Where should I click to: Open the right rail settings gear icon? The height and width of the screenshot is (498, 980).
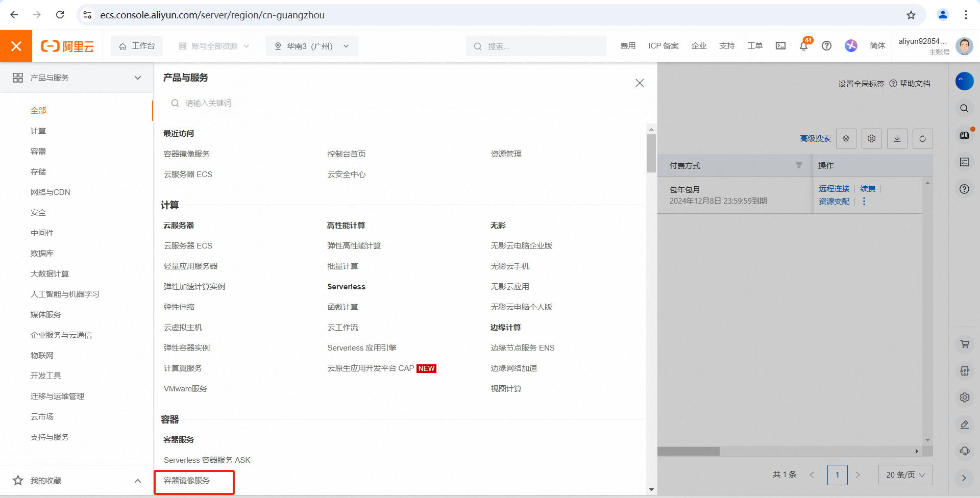[x=964, y=397]
